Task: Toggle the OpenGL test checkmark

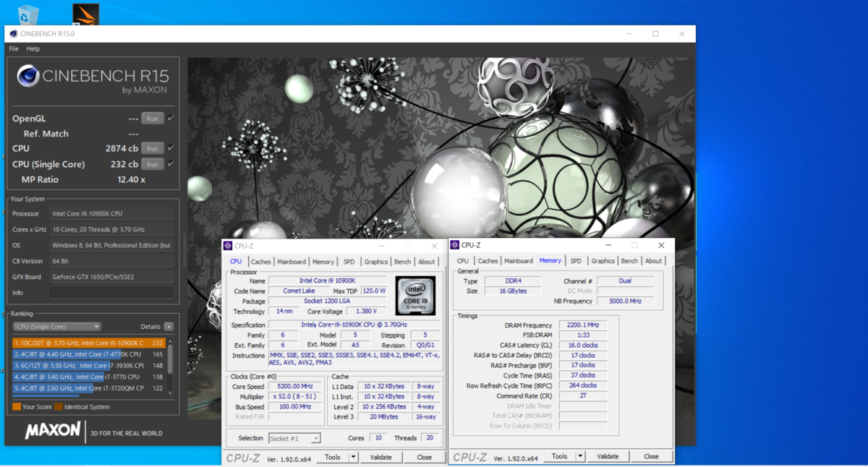Action: pos(171,118)
